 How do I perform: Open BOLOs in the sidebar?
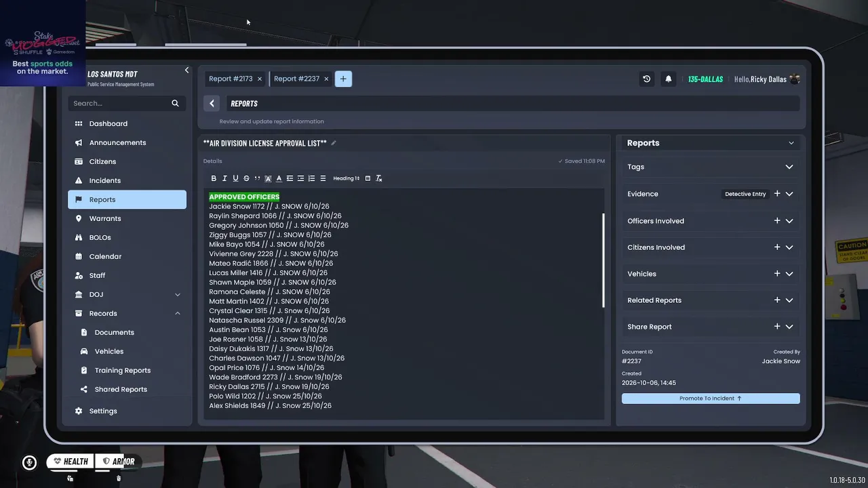(x=127, y=237)
